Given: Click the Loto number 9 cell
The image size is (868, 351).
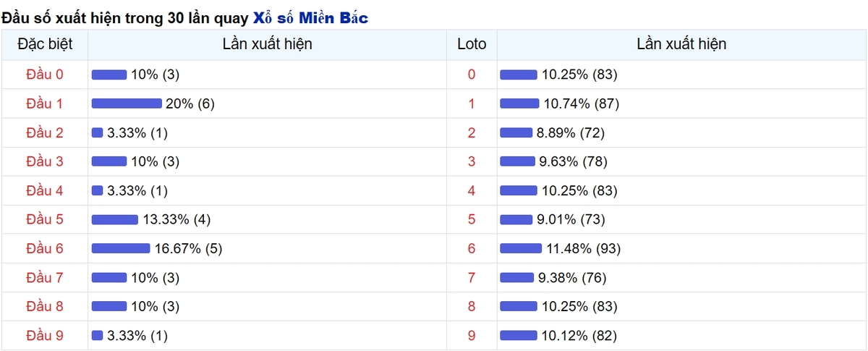Looking at the screenshot, I should coord(472,335).
